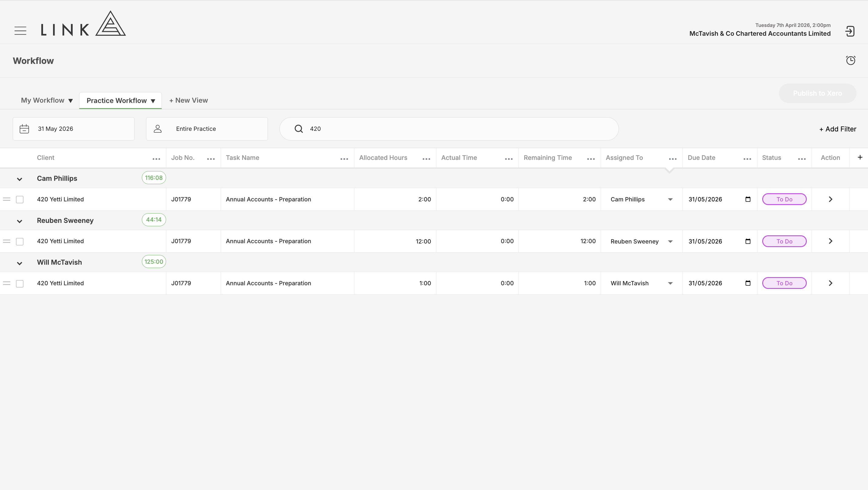Open the hamburger navigation menu
The height and width of the screenshot is (490, 868).
coord(20,31)
